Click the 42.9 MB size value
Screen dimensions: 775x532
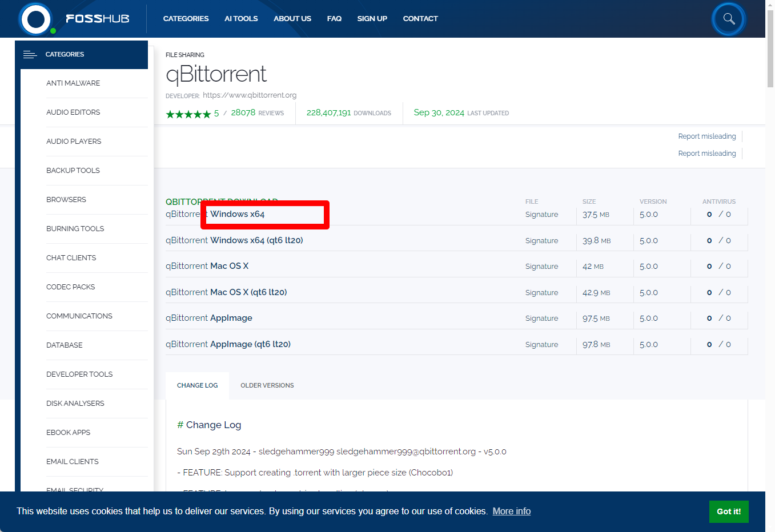(x=596, y=293)
